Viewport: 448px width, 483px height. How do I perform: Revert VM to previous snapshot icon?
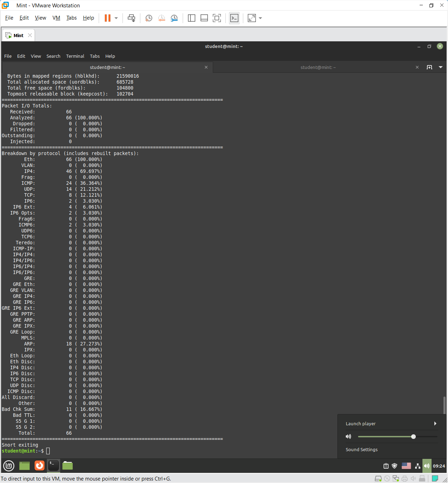tap(161, 18)
